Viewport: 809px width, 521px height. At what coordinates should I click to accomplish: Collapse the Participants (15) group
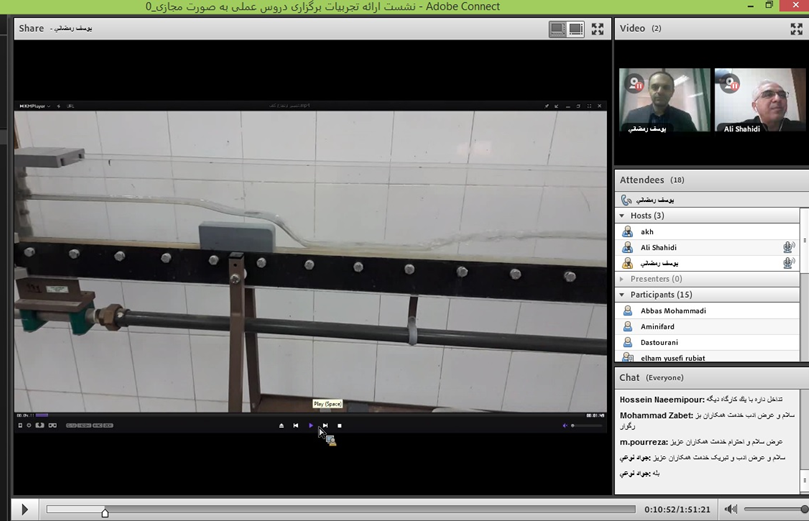pyautogui.click(x=623, y=295)
